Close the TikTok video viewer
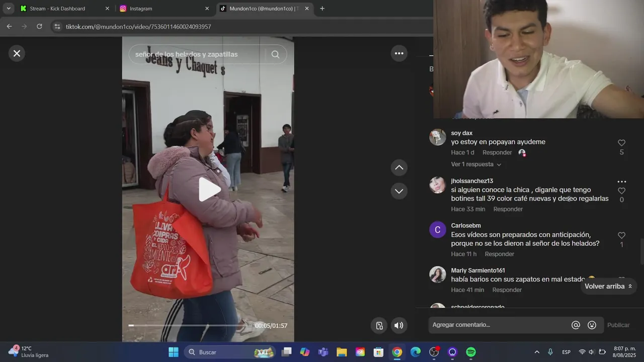Screen dimensions: 644x362 click(17, 53)
